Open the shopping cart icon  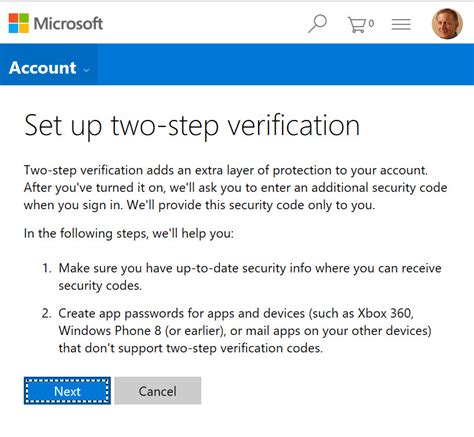[x=356, y=24]
